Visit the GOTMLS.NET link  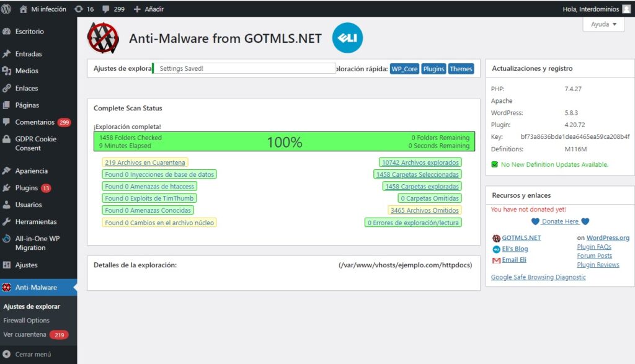[521, 238]
